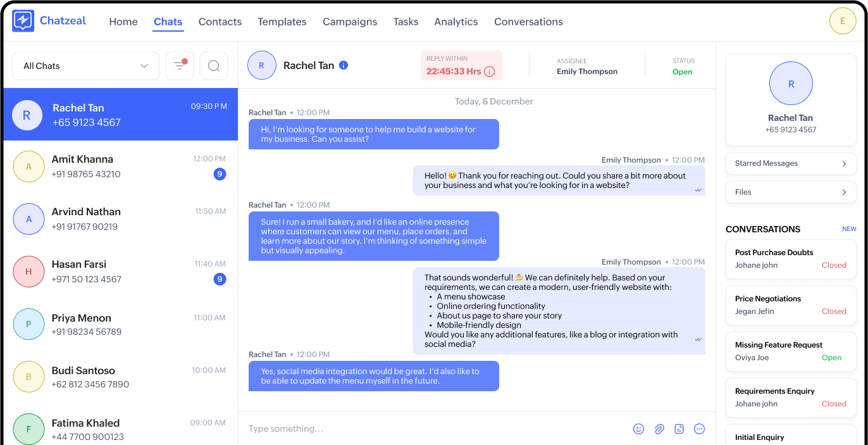Click the reply timer warning icon
Image resolution: width=868 pixels, height=445 pixels.
point(489,72)
